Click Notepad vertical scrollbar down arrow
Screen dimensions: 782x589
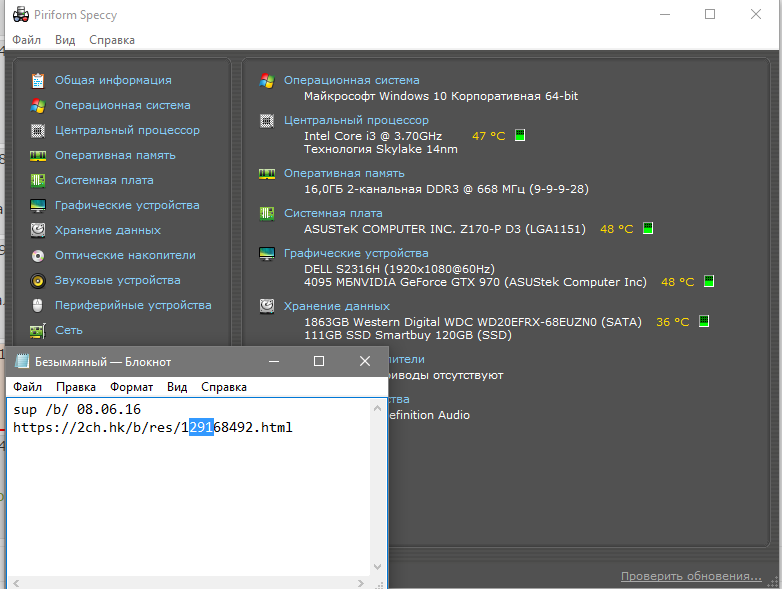click(x=378, y=567)
